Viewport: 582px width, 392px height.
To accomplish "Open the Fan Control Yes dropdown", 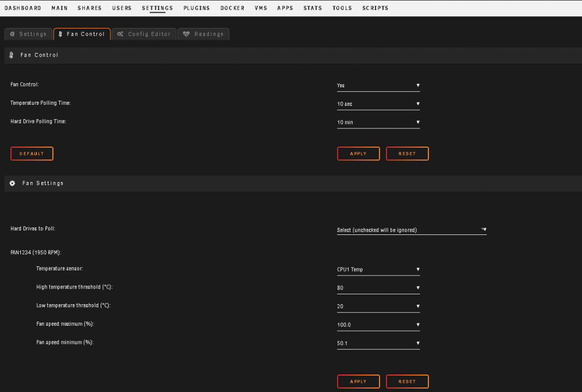I will pyautogui.click(x=378, y=85).
